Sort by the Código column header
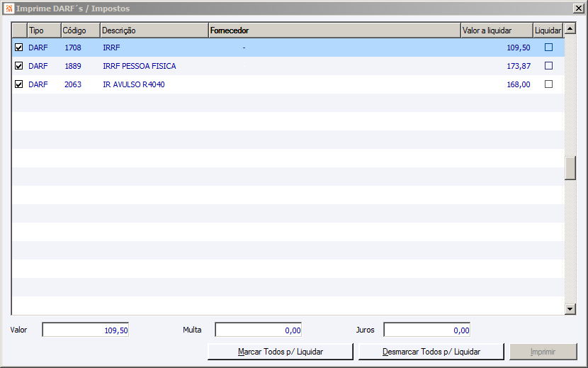Viewport: 588px width, 368px height. pyautogui.click(x=81, y=30)
